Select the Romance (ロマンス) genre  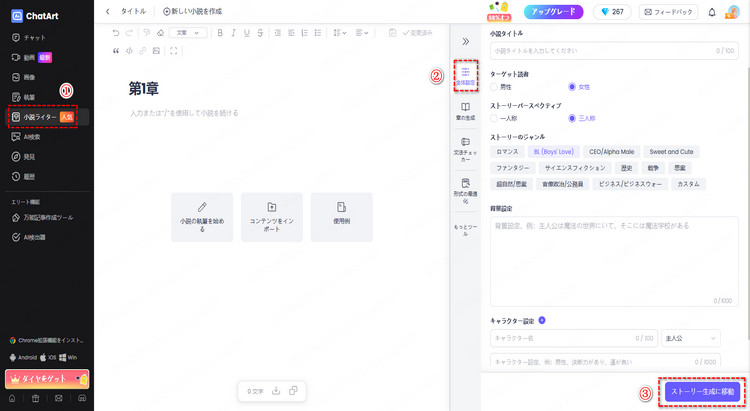[x=507, y=152]
